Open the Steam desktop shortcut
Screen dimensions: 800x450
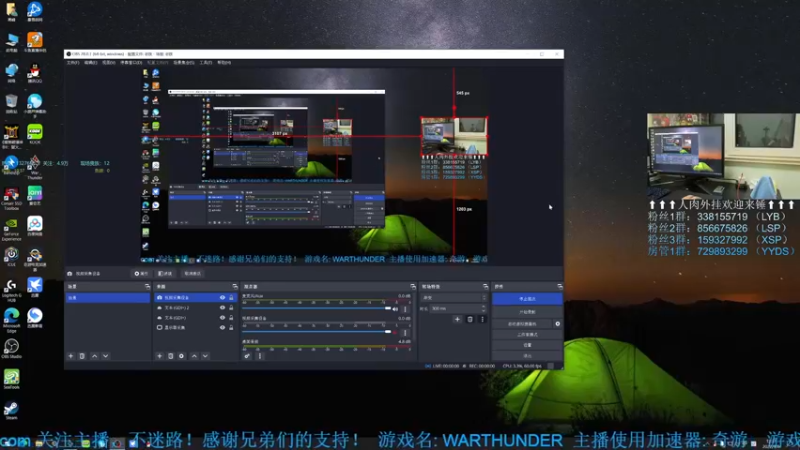[x=11, y=410]
